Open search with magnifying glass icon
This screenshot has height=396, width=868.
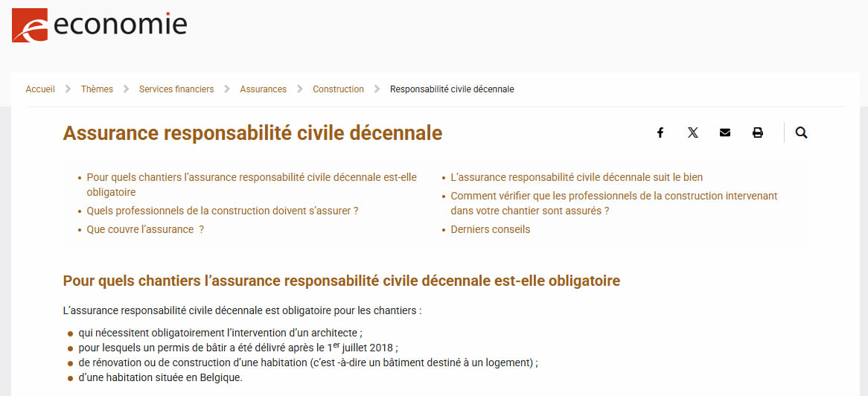tap(801, 132)
